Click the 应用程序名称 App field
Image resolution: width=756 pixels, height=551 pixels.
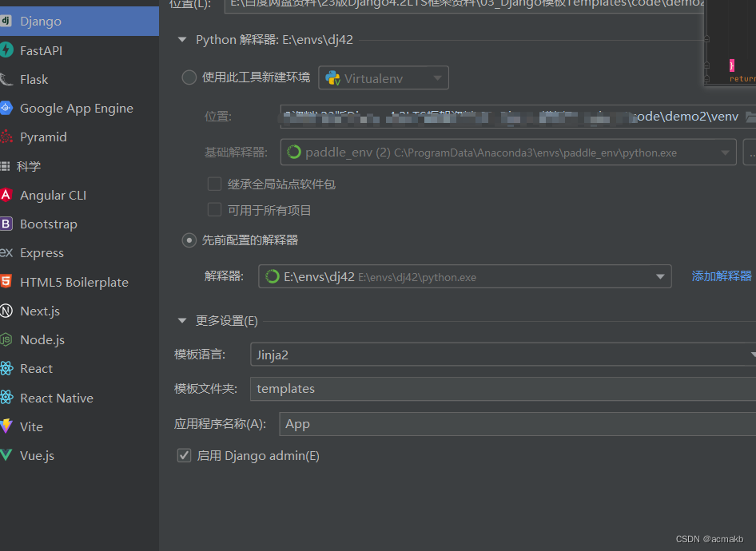coord(400,423)
